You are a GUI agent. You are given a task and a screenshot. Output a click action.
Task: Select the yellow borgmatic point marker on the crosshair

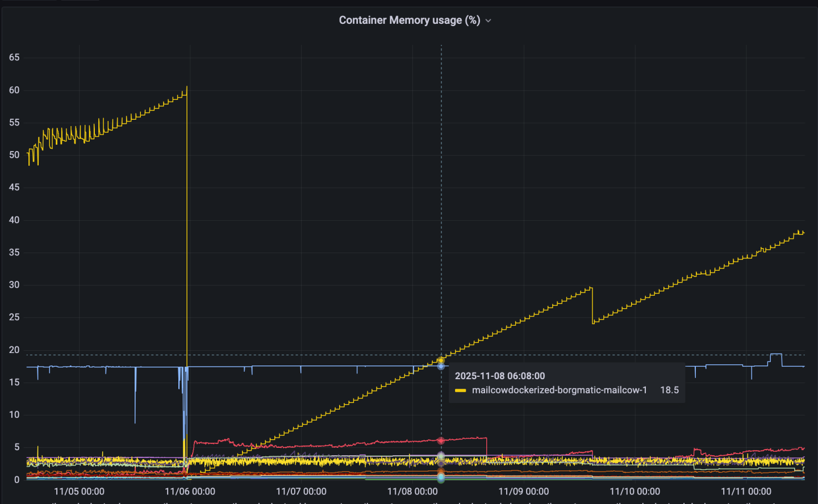[x=441, y=360]
